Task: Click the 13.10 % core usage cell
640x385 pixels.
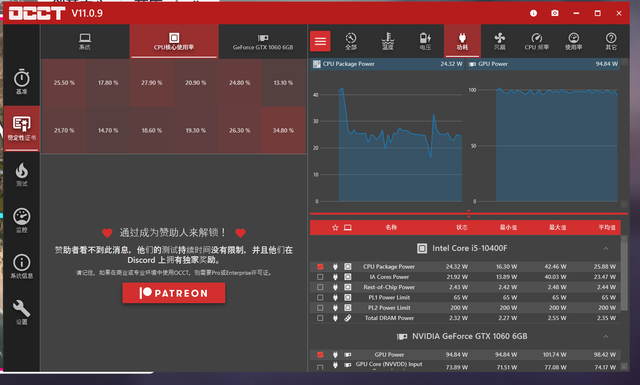Action: (283, 82)
